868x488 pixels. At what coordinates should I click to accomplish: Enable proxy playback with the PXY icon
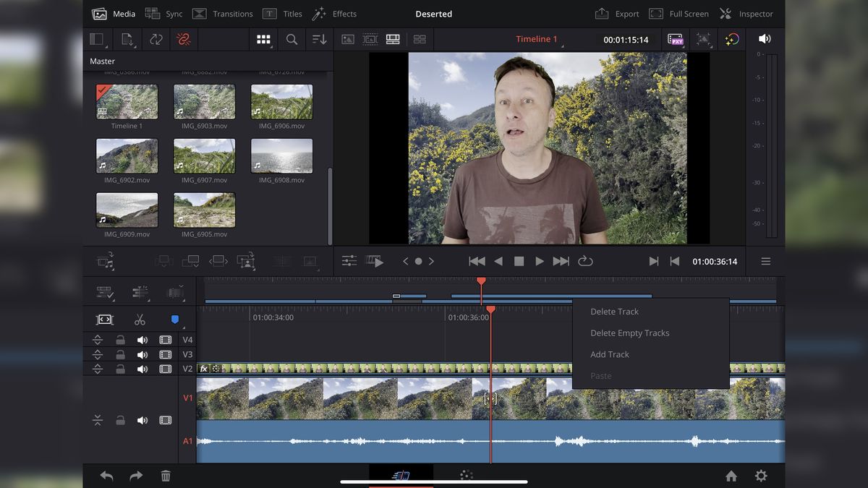pos(676,39)
